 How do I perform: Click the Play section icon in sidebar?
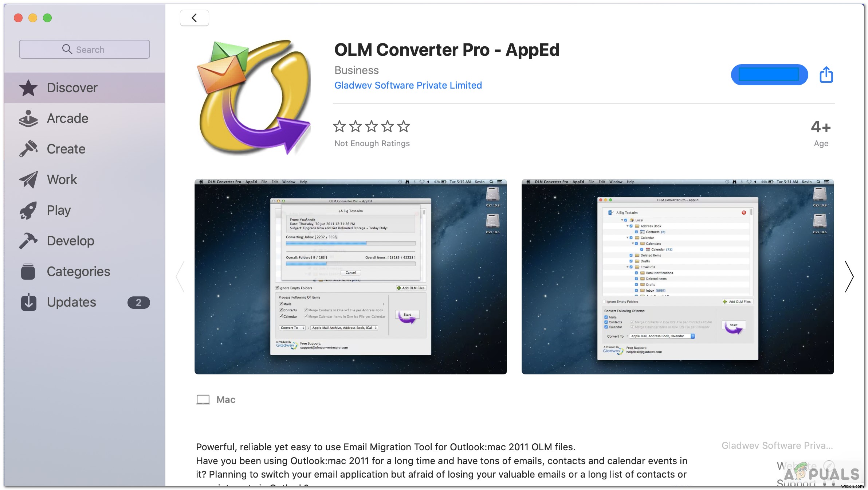[x=30, y=210]
